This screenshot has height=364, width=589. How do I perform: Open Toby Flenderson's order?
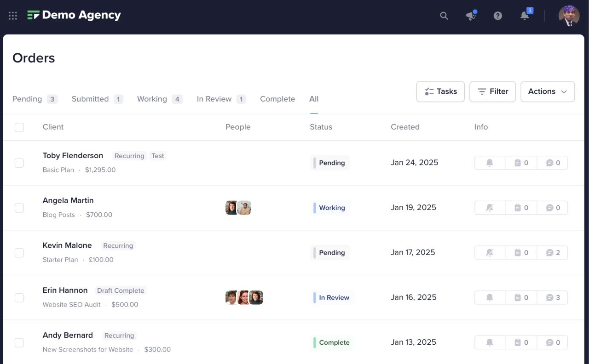click(73, 155)
